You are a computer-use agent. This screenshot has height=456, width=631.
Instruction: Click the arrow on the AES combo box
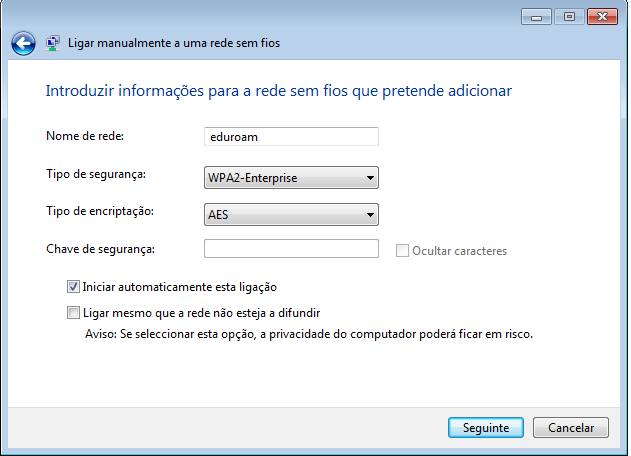tap(370, 215)
